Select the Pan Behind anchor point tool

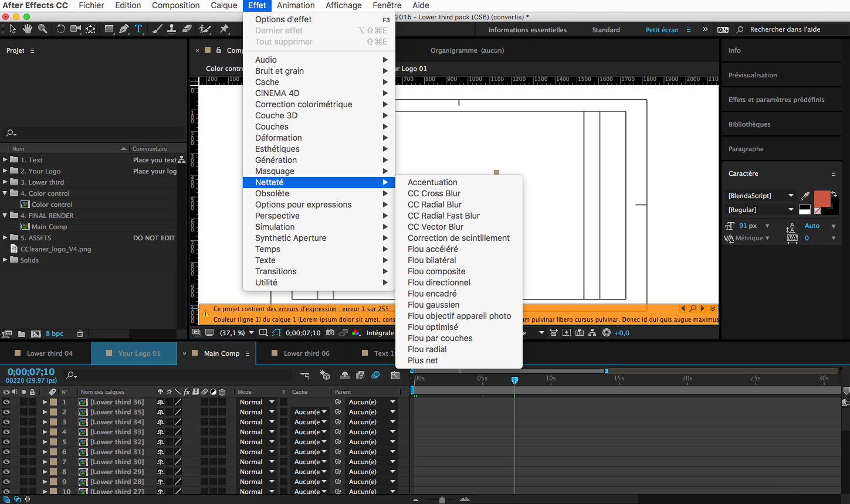coord(90,29)
